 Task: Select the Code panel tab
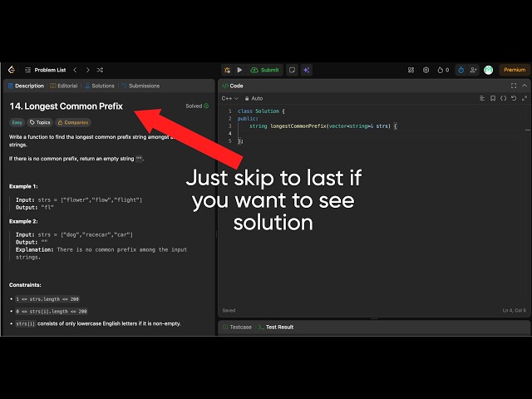[x=233, y=86]
